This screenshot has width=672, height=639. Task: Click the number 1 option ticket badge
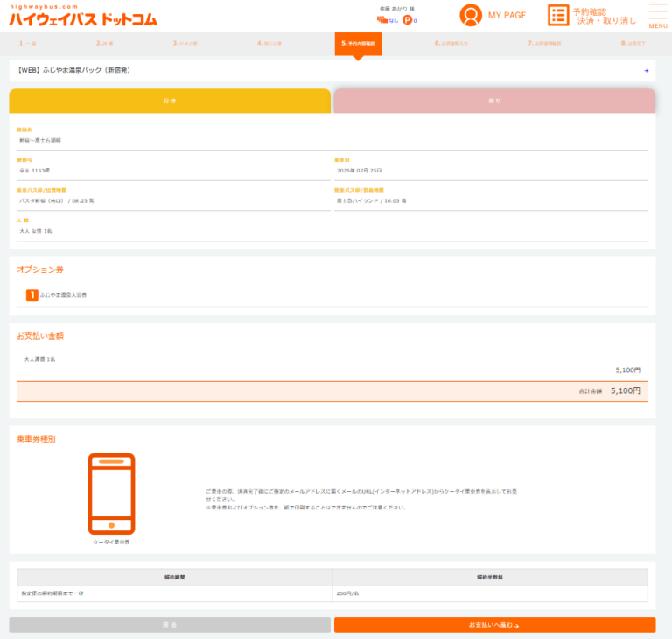(32, 295)
